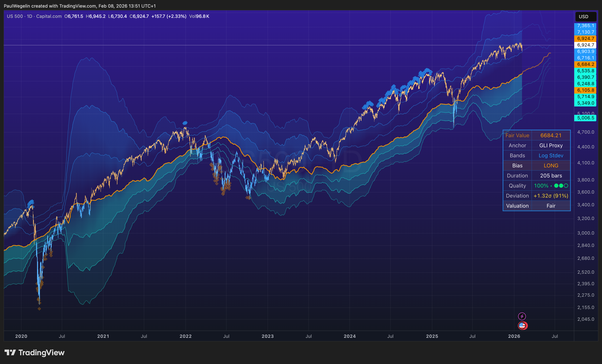Click the Log Stdev bands value
The image size is (602, 364).
(x=551, y=155)
